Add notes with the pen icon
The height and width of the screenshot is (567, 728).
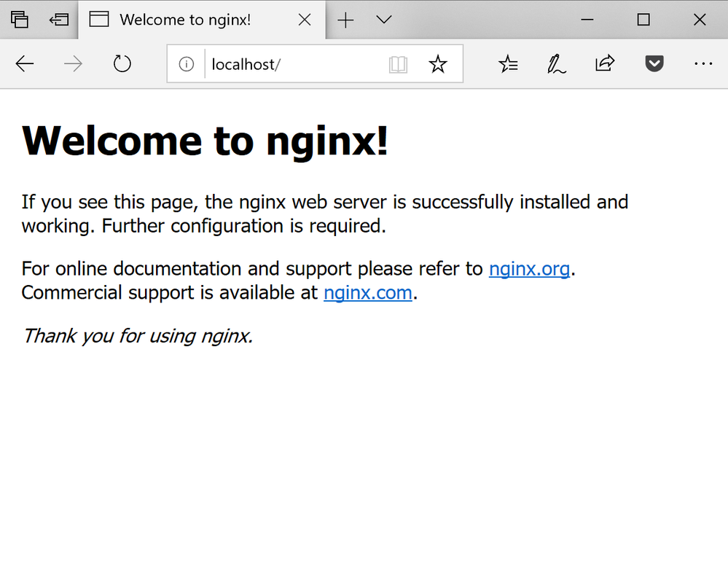click(556, 64)
